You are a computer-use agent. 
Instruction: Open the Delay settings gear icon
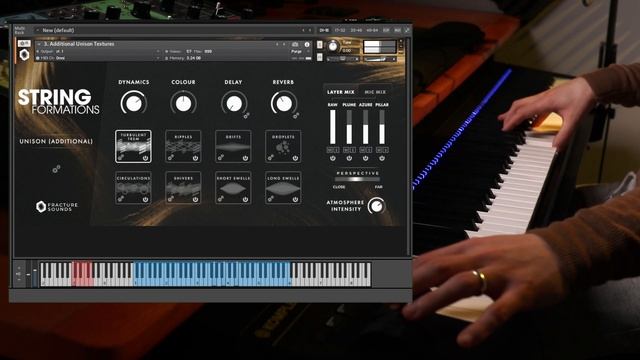(247, 116)
